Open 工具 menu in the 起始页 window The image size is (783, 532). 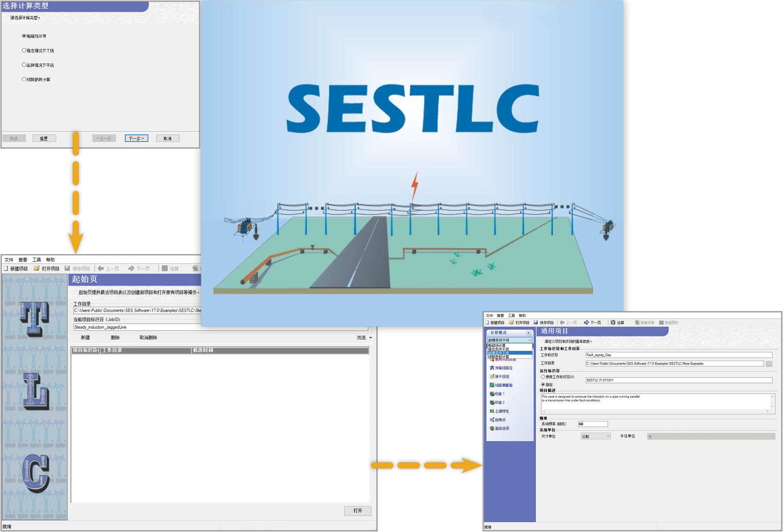pos(36,260)
